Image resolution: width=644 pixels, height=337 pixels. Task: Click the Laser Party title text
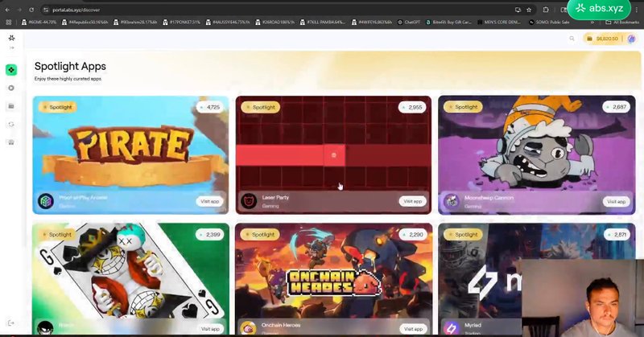point(275,197)
